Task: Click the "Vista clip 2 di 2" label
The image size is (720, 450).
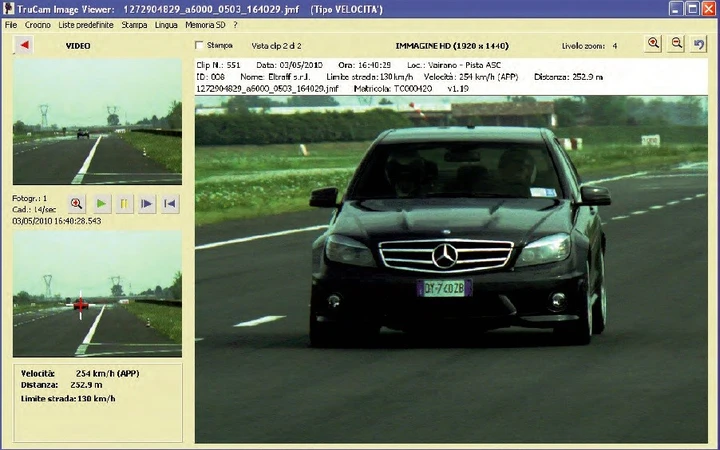Action: 276,46
